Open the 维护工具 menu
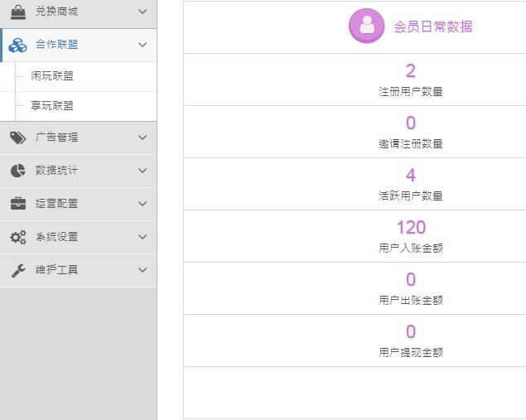The image size is (526, 420). [x=79, y=270]
